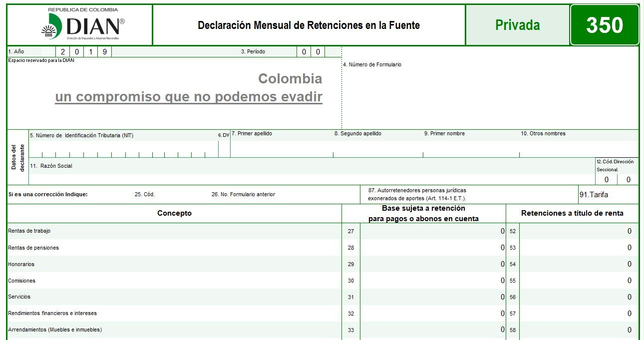Viewport: 644px width, 340px height.
Task: Click retention cell 58 for Arrendamientos
Action: (578, 330)
